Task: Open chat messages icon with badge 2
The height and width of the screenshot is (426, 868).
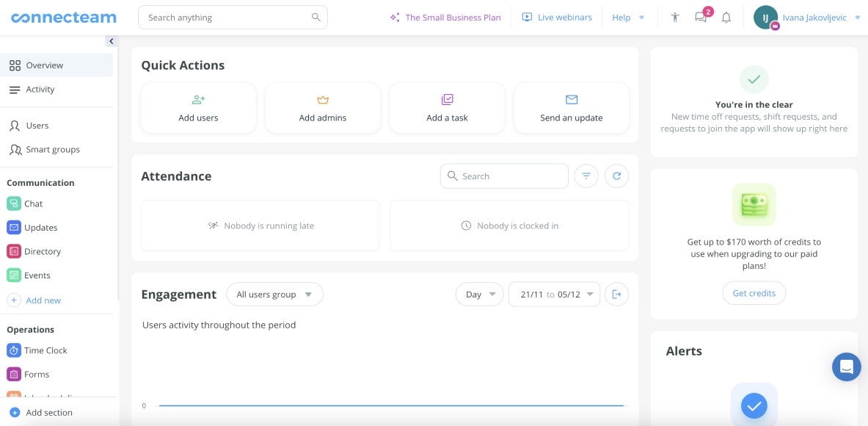Action: tap(701, 17)
